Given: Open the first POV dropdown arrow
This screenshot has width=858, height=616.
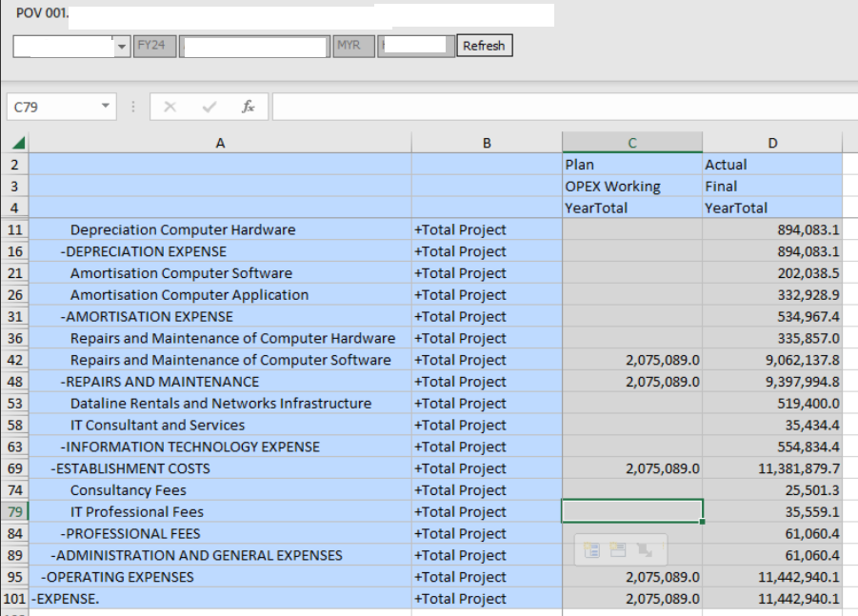Looking at the screenshot, I should pyautogui.click(x=121, y=46).
